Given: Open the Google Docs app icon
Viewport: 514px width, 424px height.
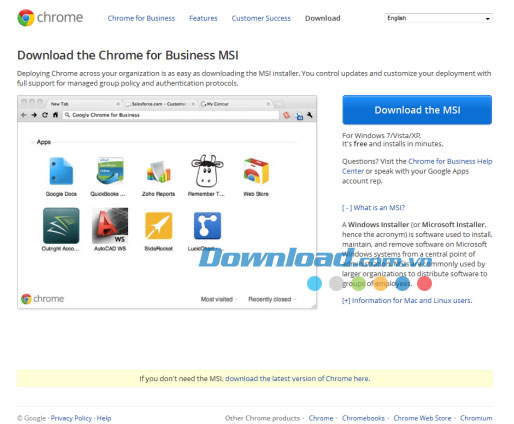Looking at the screenshot, I should coord(61,171).
